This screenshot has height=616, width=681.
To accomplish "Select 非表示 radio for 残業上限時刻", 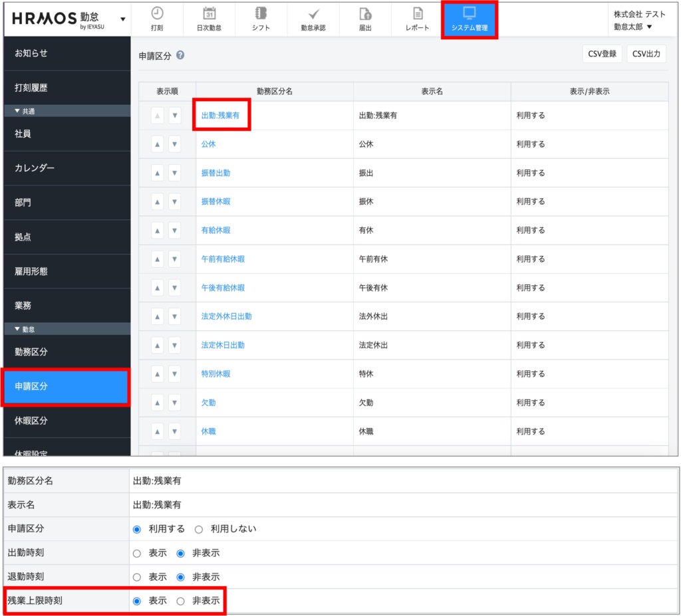I will pos(181,601).
